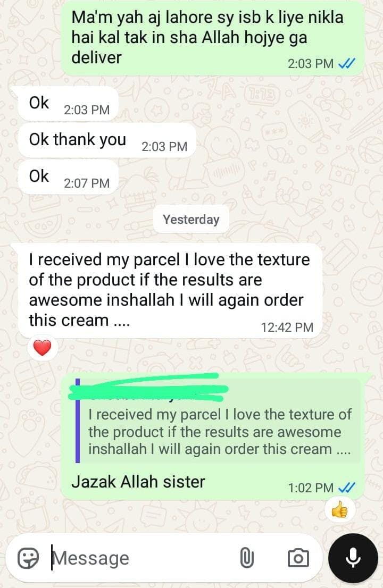This screenshot has height=588, width=383.
Task: Tap the Yesterday date separator
Action: point(191,220)
